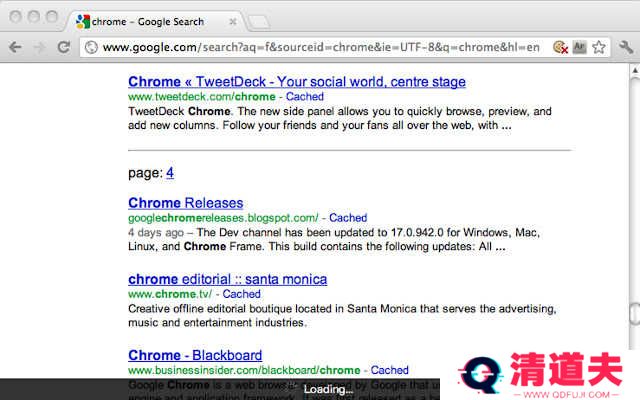Click the globe site info icon
The height and width of the screenshot is (400, 640).
tap(91, 47)
